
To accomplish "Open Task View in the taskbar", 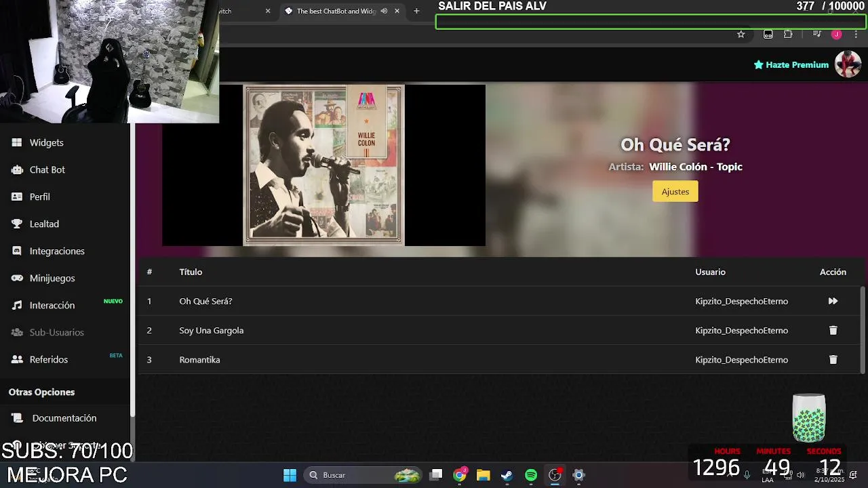I will coord(436,475).
